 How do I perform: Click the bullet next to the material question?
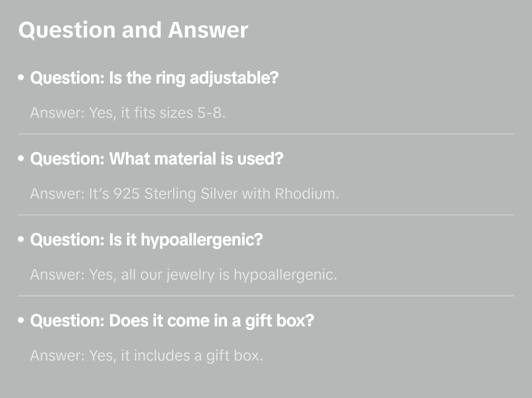[x=21, y=159]
